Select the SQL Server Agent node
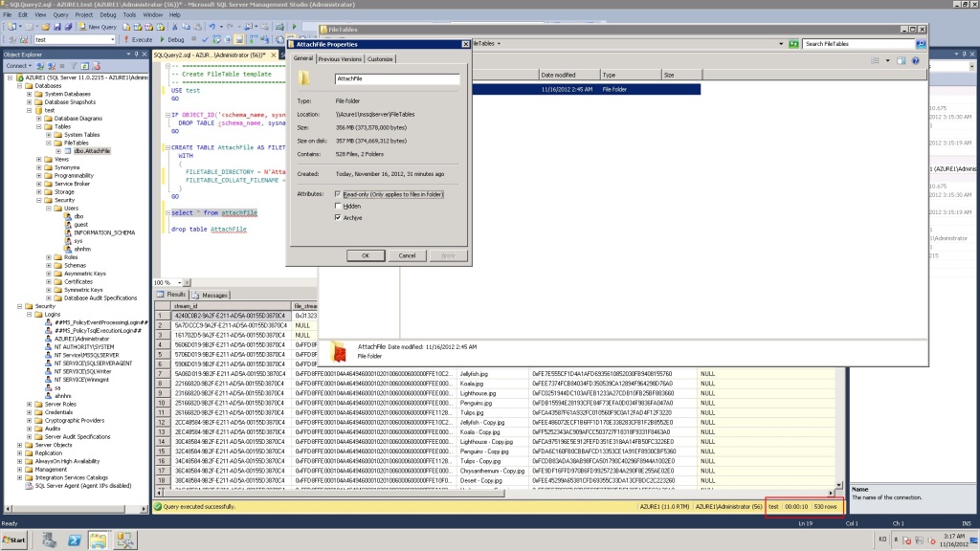Screen dimensions: 980x551 click(x=83, y=485)
